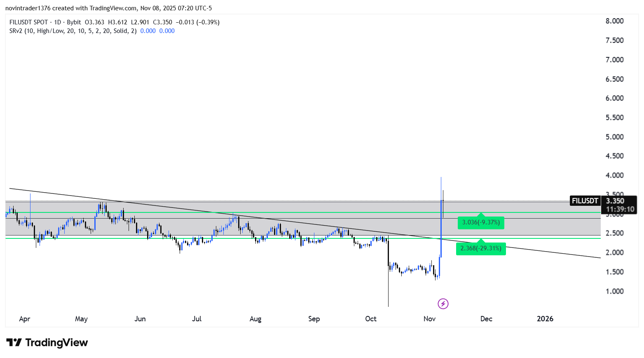
Task: Select the descending black trendline
Action: pos(305,223)
